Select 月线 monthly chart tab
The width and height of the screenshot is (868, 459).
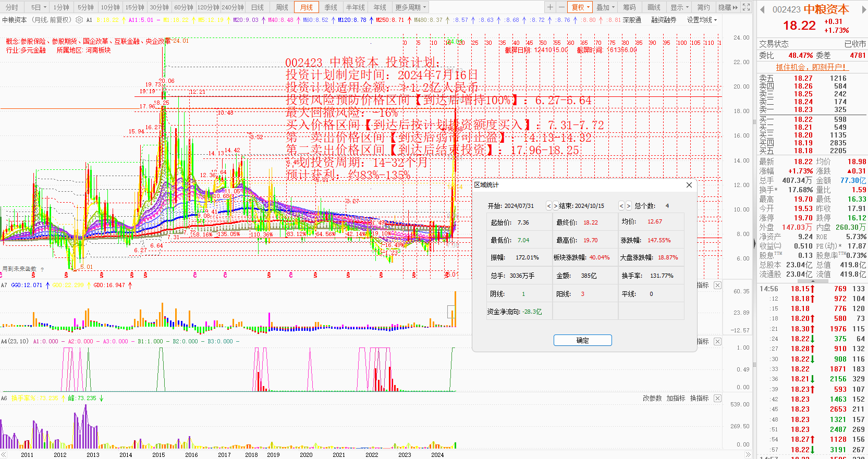pyautogui.click(x=307, y=7)
